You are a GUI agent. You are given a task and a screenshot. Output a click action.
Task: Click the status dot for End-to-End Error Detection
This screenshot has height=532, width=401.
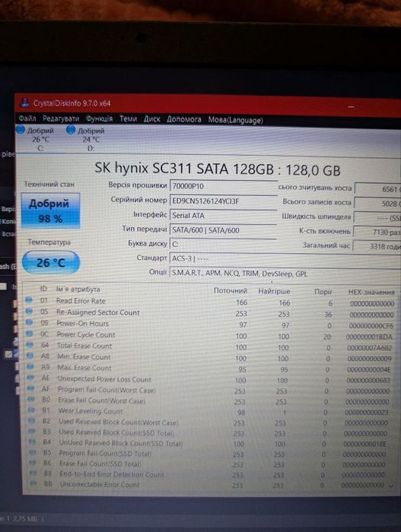[33, 473]
